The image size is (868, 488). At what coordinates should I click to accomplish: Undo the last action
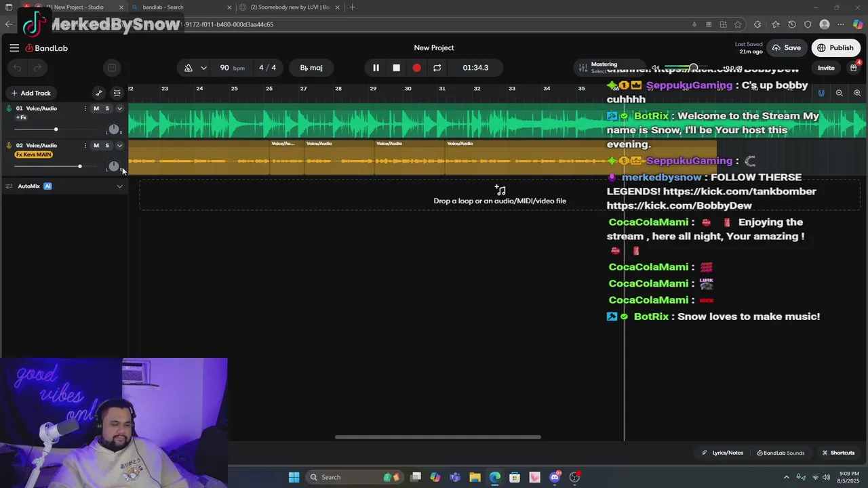pos(17,68)
